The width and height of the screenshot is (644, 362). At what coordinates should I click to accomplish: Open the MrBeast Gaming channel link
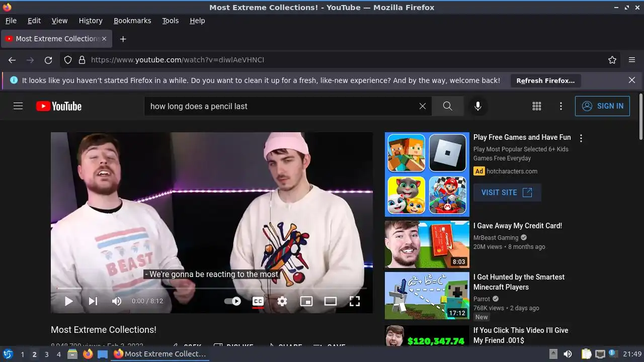click(x=496, y=237)
